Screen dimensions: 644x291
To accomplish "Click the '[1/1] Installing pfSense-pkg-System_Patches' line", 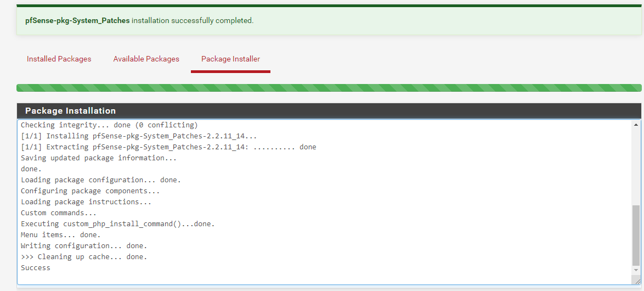I will (x=139, y=136).
